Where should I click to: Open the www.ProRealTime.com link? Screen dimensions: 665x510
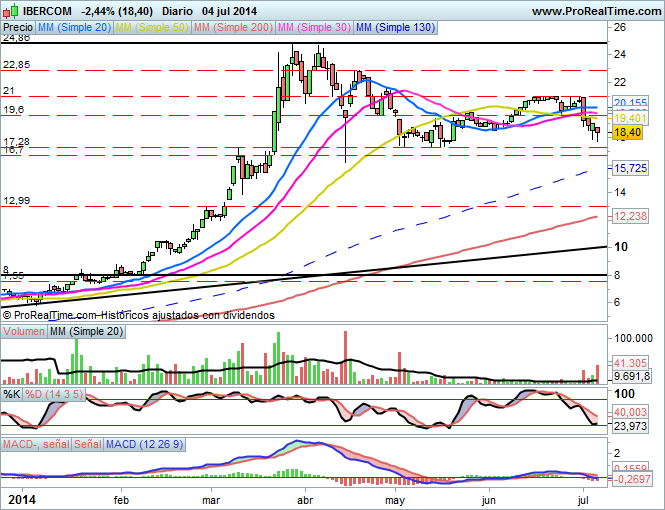point(594,11)
